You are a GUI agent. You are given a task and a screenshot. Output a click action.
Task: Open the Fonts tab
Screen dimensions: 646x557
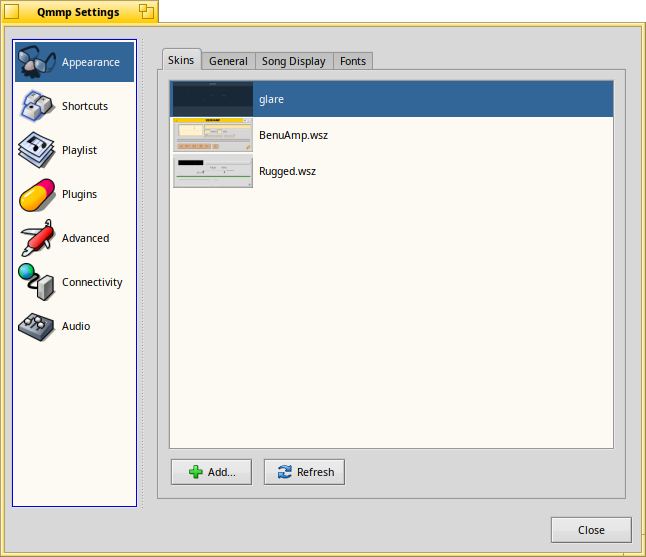pos(353,61)
